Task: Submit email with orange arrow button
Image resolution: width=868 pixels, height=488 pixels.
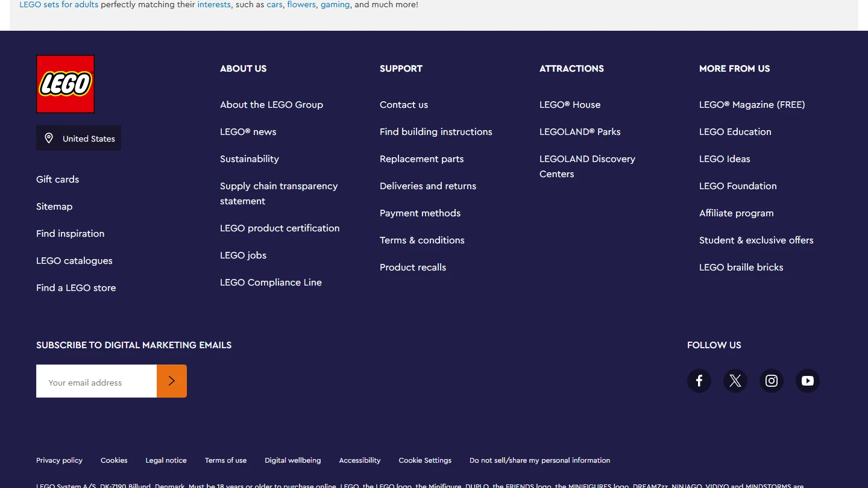Action: click(x=172, y=381)
